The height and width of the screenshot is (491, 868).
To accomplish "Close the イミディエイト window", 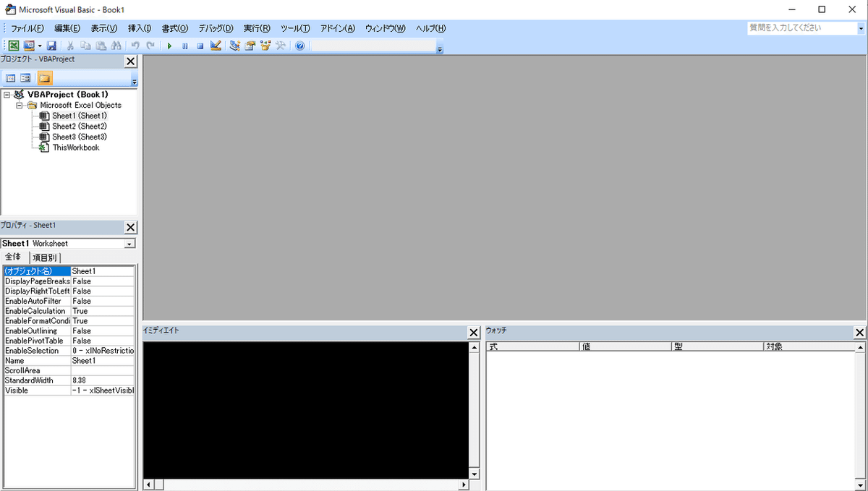I will (x=474, y=333).
